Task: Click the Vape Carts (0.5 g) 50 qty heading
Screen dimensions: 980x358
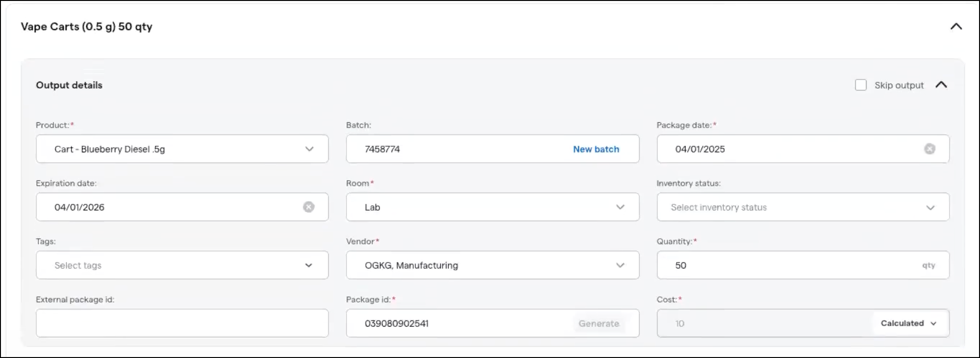Action: pos(87,27)
